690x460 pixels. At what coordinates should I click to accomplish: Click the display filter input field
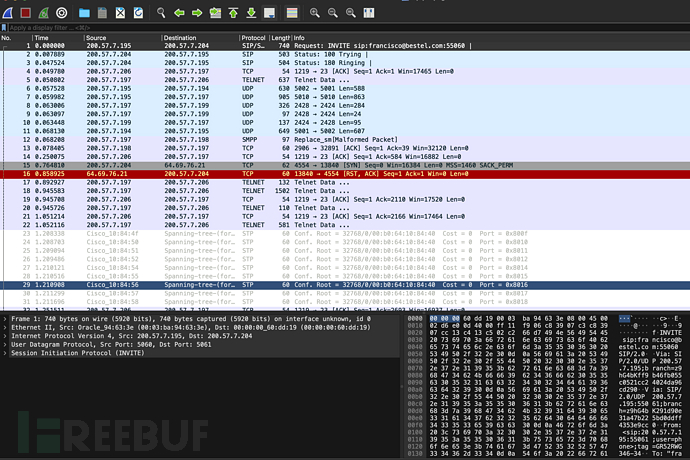point(348,28)
